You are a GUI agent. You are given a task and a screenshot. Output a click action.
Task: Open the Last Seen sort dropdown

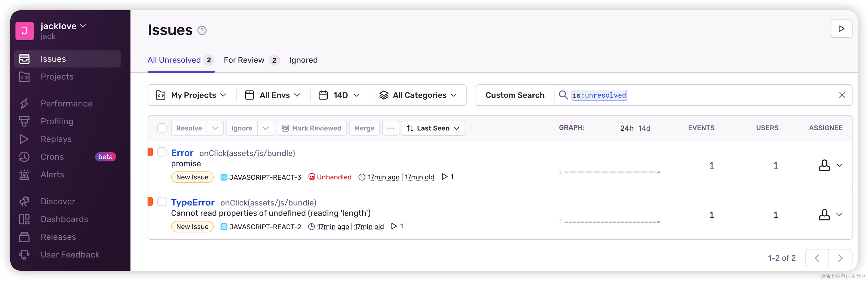click(x=433, y=128)
